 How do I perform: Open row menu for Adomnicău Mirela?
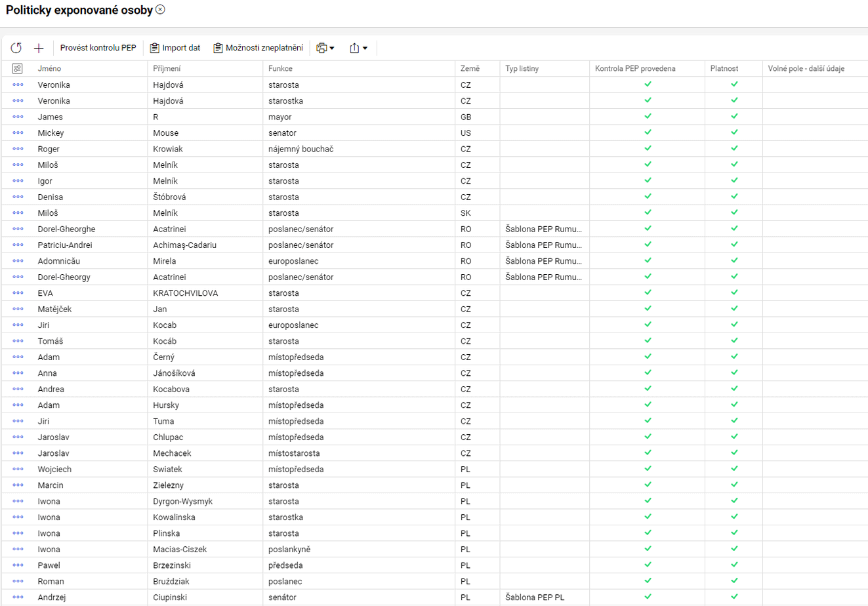tap(18, 261)
